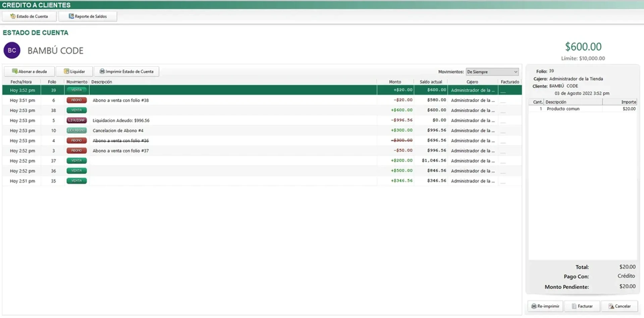The width and height of the screenshot is (644, 318).
Task: Click the VENTA badge for folio 35
Action: pos(76,181)
